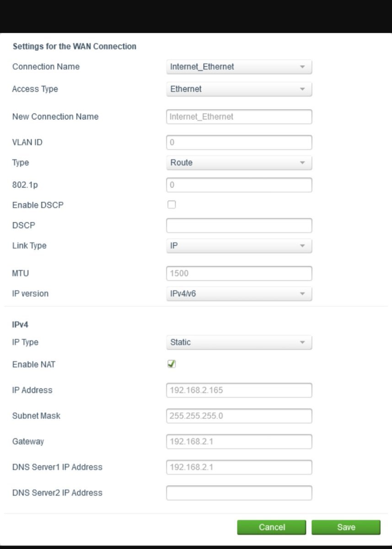Edit the IP Address field
Viewport: 392px width, 549px height.
pyautogui.click(x=239, y=390)
